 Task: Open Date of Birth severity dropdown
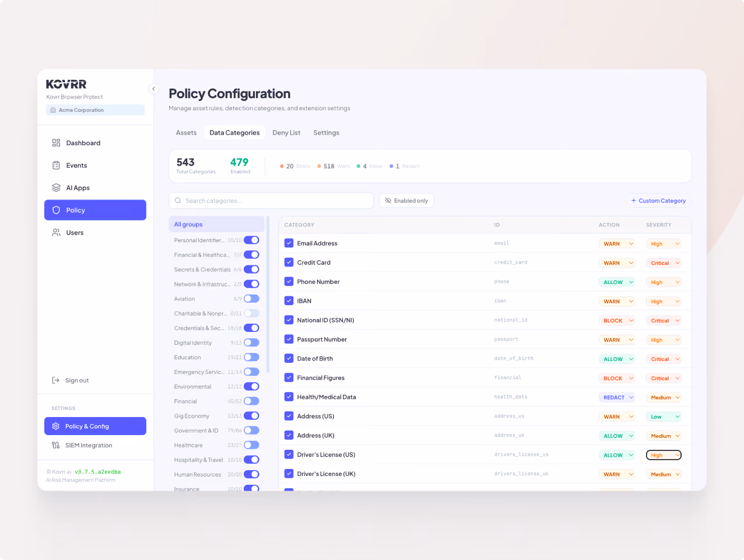click(x=664, y=359)
